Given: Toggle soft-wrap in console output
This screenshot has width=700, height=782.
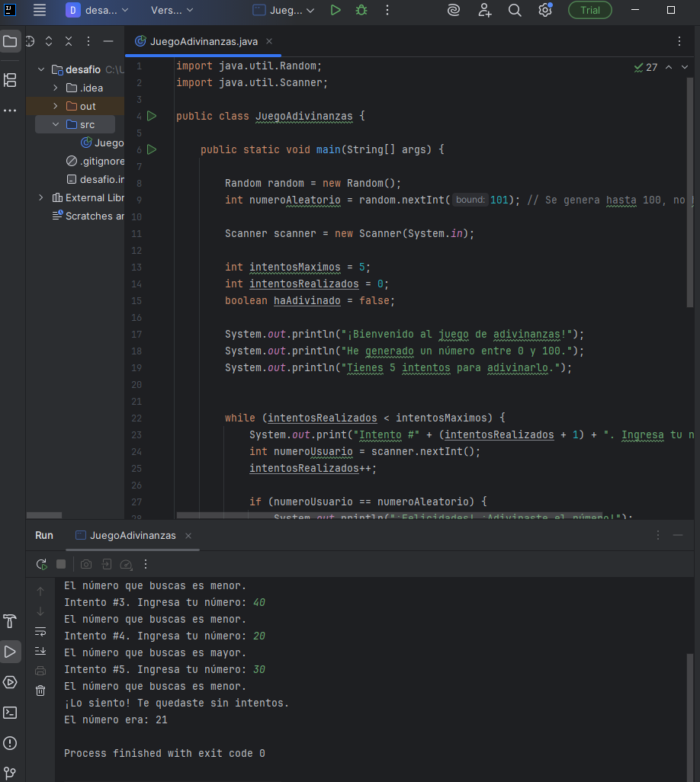Looking at the screenshot, I should (x=40, y=631).
